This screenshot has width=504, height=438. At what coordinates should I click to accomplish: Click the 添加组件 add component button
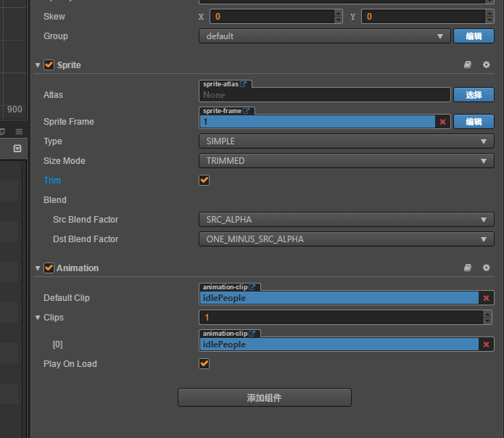265,398
